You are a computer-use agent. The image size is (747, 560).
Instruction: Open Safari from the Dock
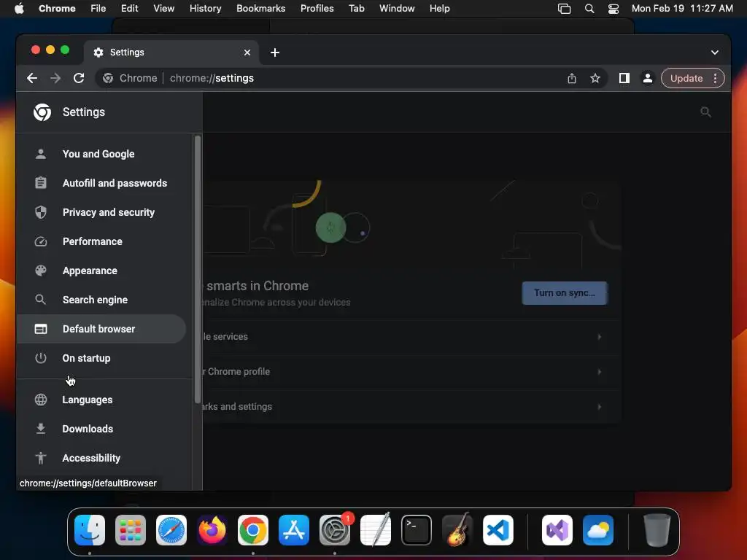(x=171, y=530)
